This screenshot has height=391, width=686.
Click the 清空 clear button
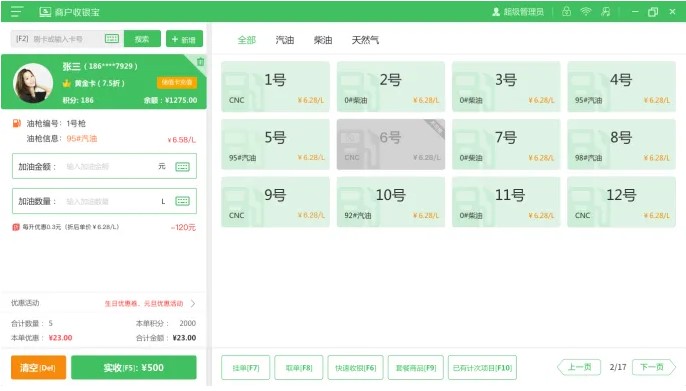(38, 367)
